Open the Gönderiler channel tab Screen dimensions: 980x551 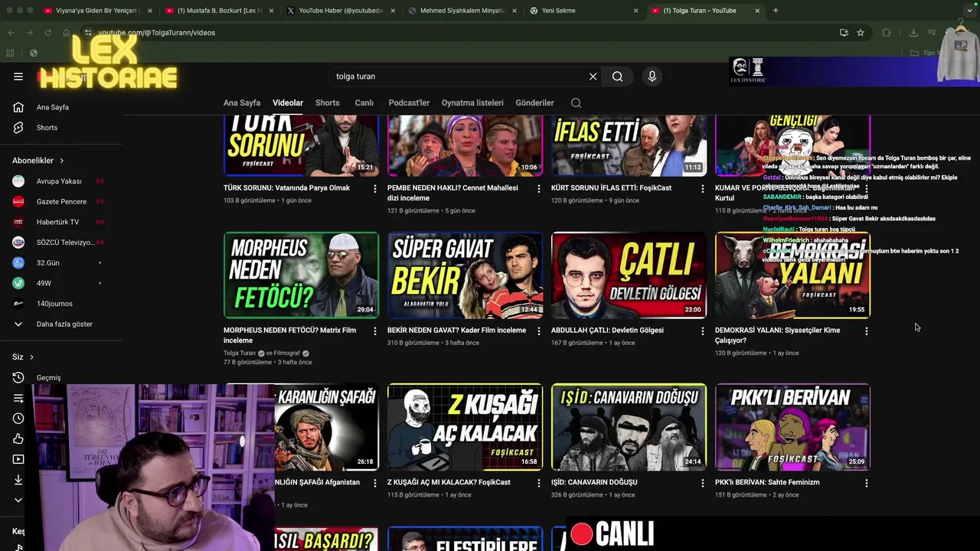[x=534, y=103]
